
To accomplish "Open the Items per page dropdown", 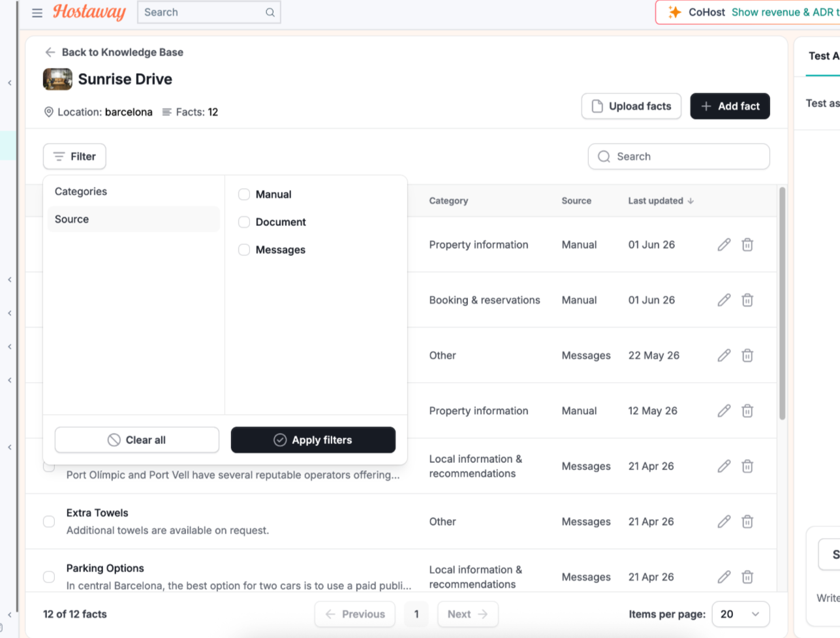I will tap(740, 614).
